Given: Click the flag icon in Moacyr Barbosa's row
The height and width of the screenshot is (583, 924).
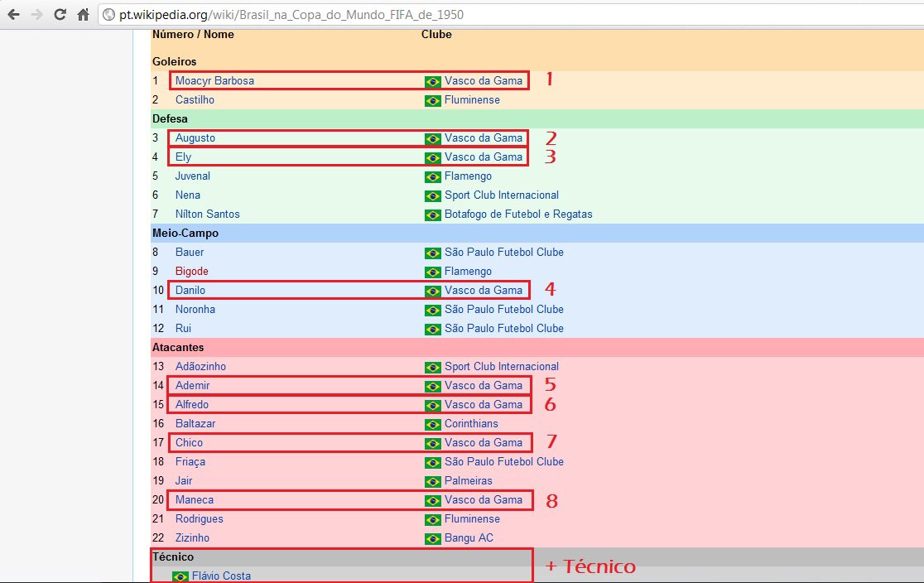Looking at the screenshot, I should pos(432,81).
